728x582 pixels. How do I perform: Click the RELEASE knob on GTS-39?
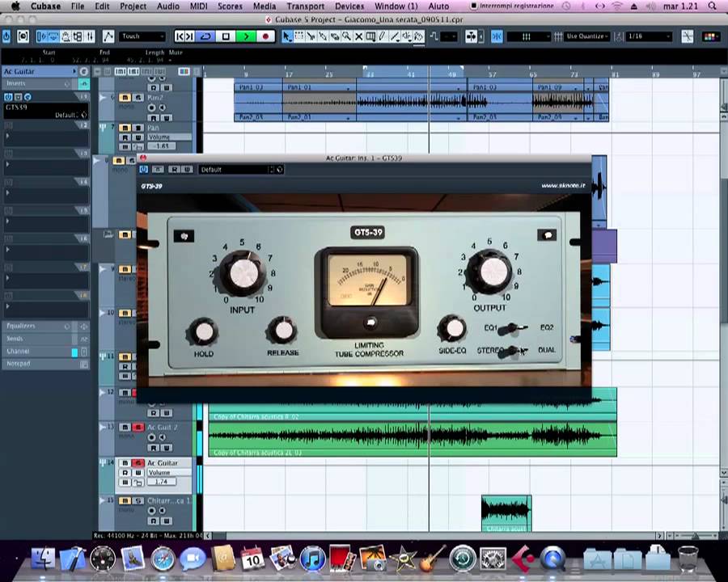click(283, 330)
